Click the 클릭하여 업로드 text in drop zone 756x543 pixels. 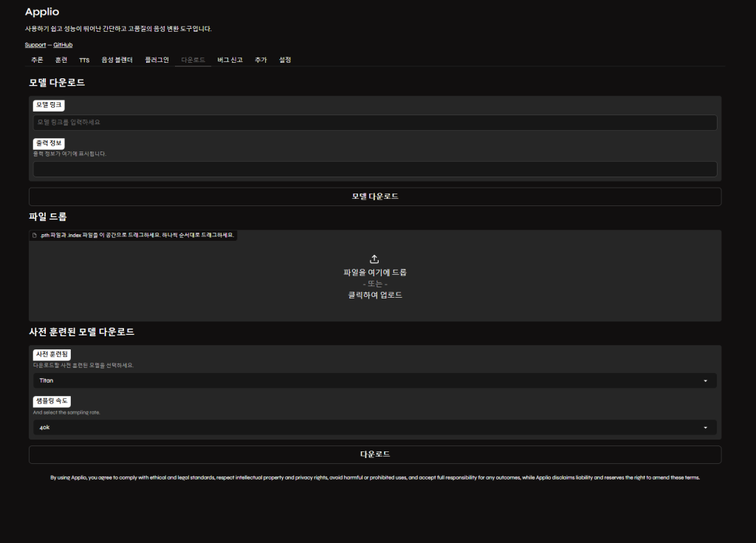[374, 295]
